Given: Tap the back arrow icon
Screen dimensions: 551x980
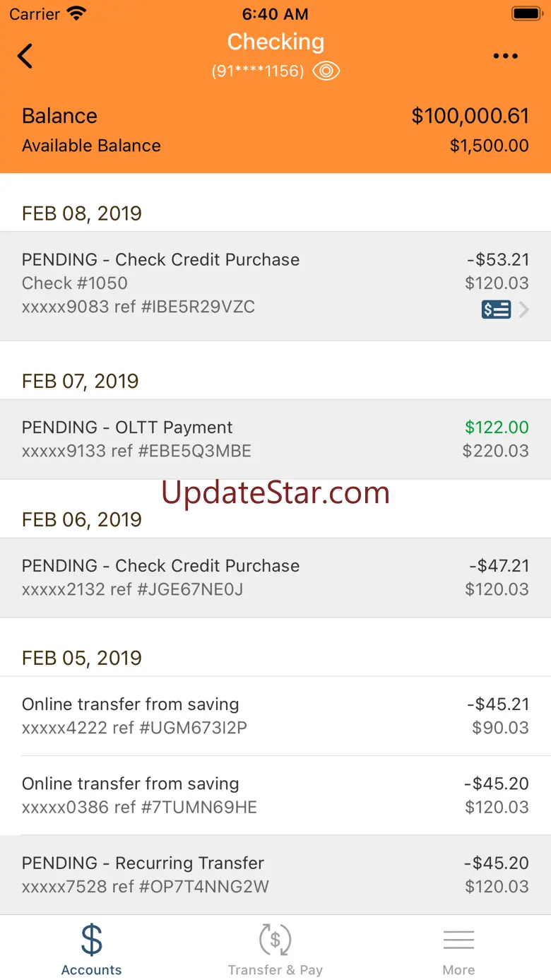Looking at the screenshot, I should tap(25, 56).
